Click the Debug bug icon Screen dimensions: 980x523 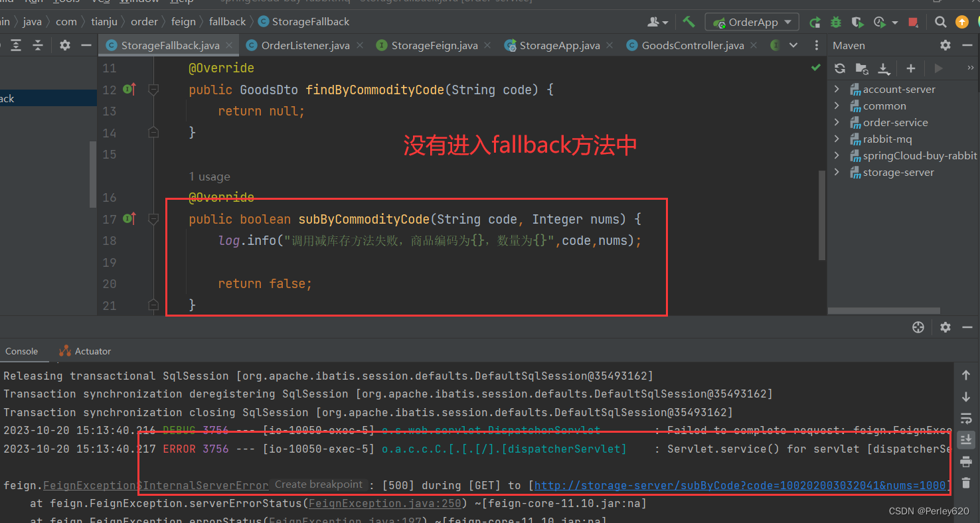(836, 22)
